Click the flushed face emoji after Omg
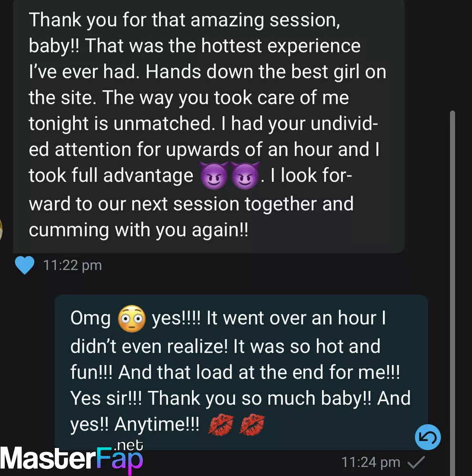The height and width of the screenshot is (476, 472). [x=131, y=319]
